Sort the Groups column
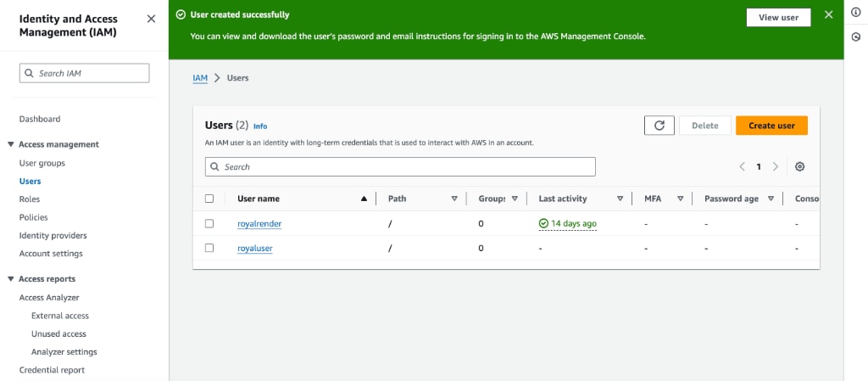Viewport: 868px width, 381px height. click(x=515, y=199)
